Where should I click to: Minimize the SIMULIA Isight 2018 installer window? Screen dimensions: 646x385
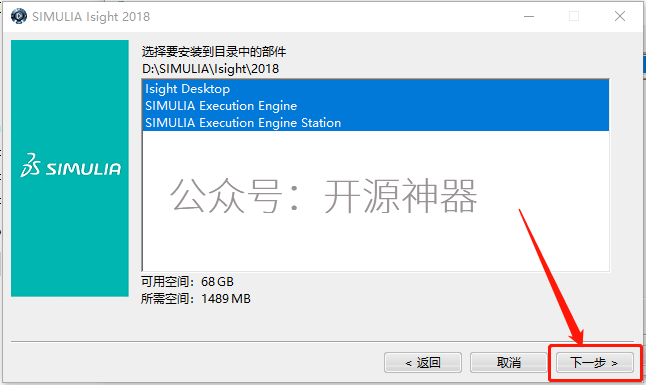(x=529, y=16)
